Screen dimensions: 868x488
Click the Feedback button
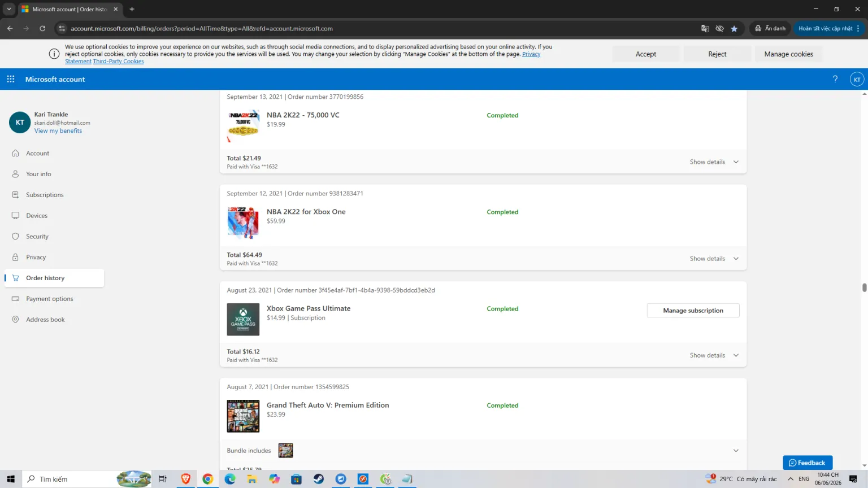[808, 463]
